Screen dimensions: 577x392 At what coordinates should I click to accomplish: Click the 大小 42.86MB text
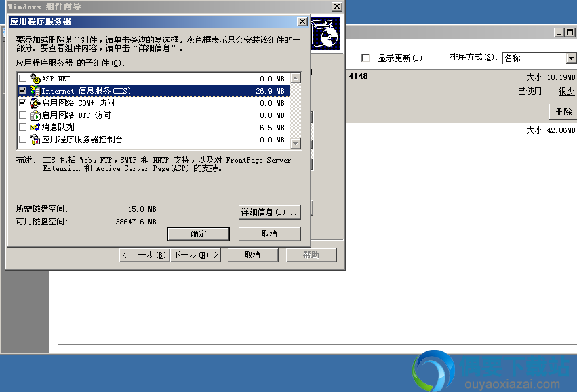(x=551, y=130)
